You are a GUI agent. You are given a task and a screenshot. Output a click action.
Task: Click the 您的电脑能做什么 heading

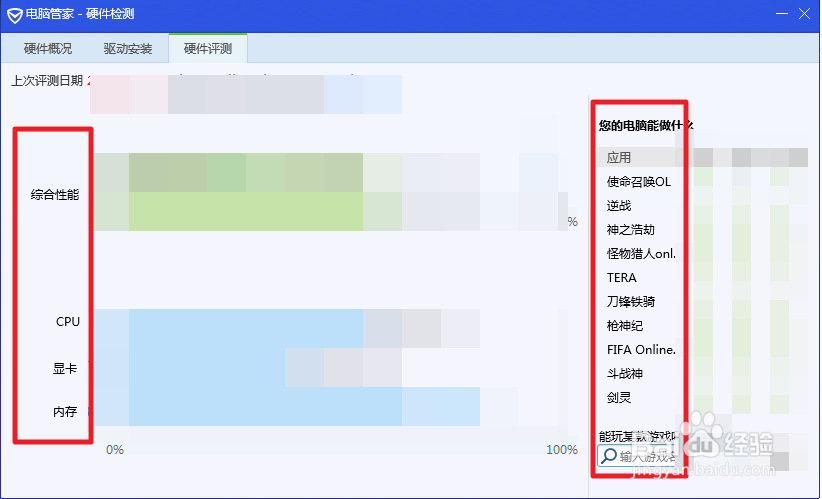(x=646, y=125)
